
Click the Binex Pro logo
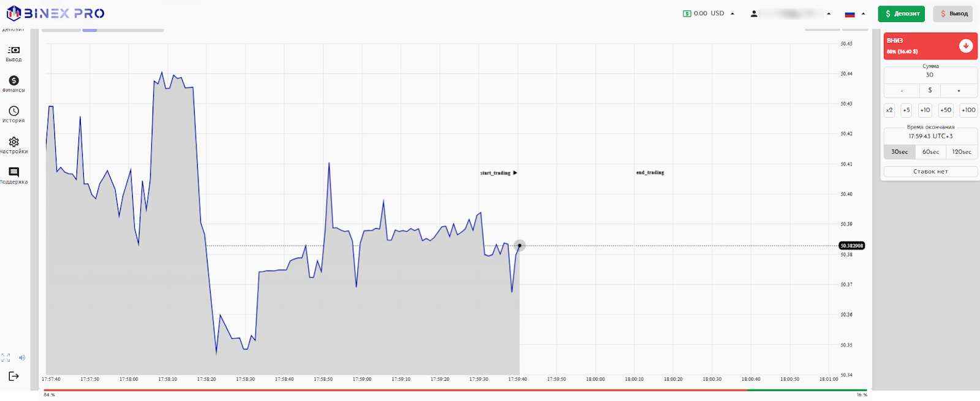(55, 13)
